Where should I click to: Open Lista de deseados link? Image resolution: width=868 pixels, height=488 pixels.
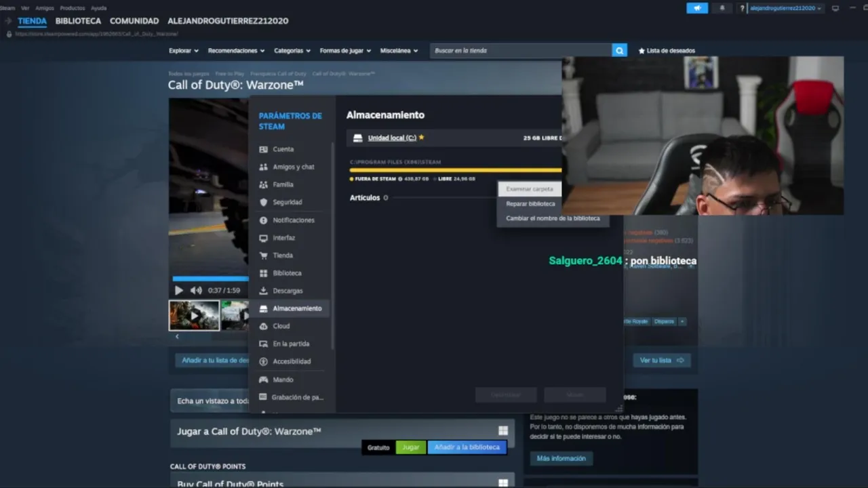point(667,50)
